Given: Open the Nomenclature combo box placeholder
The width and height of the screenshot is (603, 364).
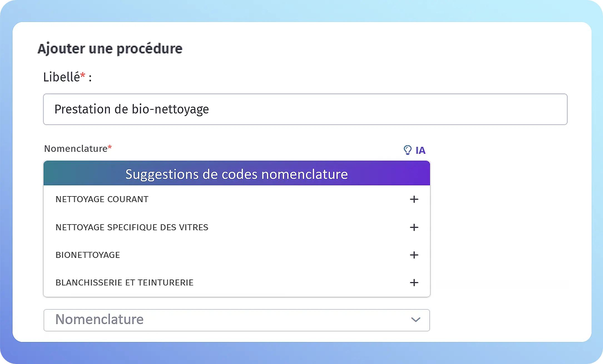Looking at the screenshot, I should click(x=99, y=320).
